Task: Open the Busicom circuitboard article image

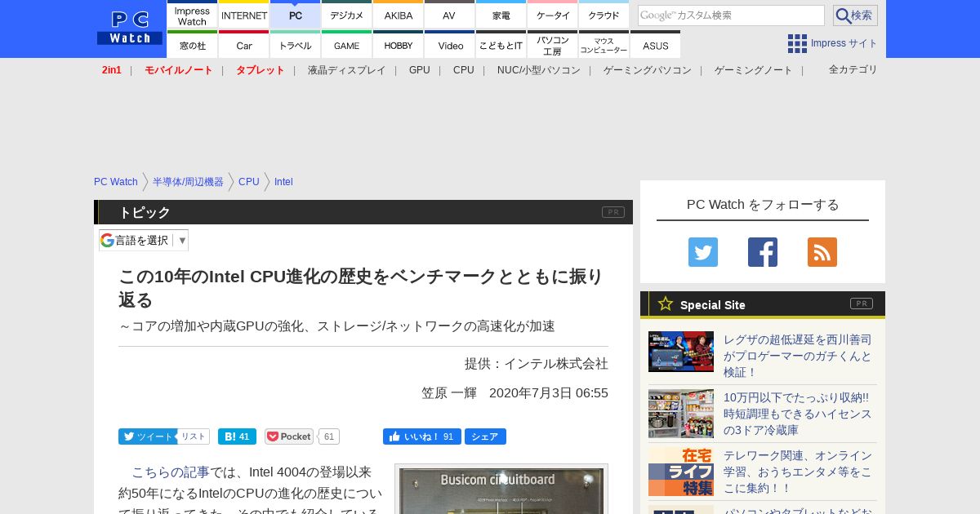Action: coord(501,490)
